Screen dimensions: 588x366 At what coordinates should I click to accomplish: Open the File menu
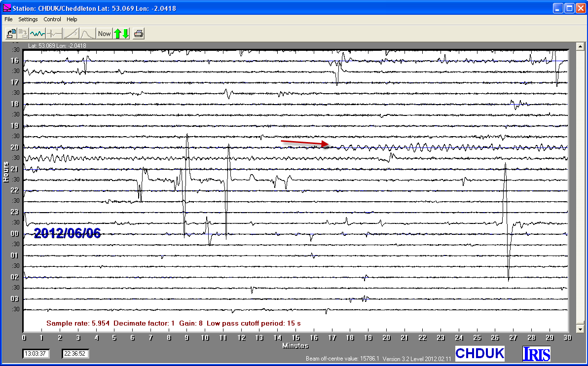[8, 19]
